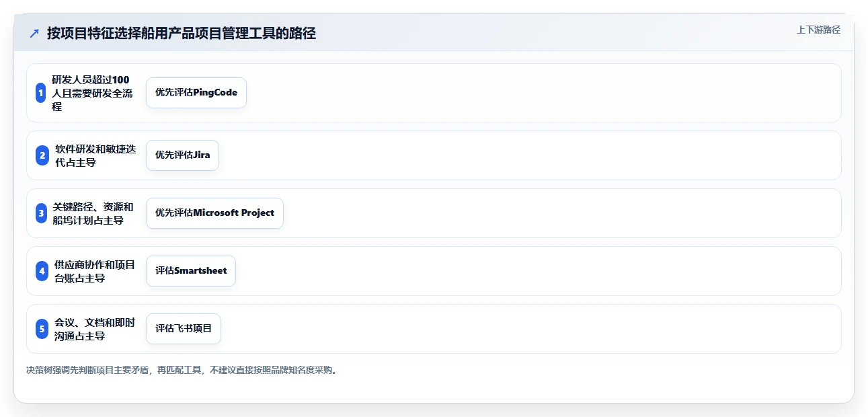Select the 评估Smartsheet chip
Viewport: 868px width, 417px height.
pos(191,271)
